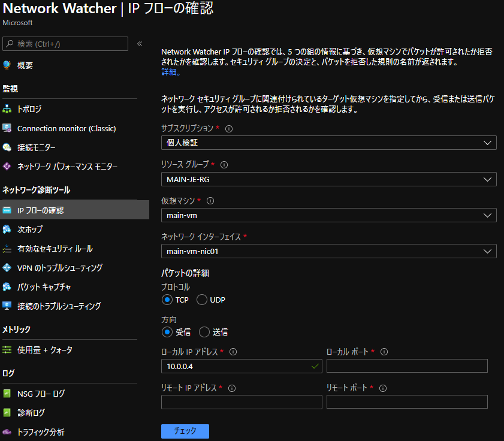
Task: Open トラフィック分析 page
Action: point(41,431)
